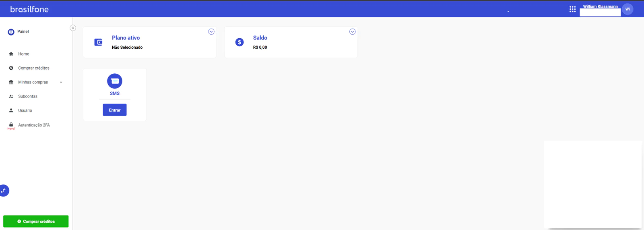Click the SMS message icon
644x230 pixels.
(x=115, y=81)
